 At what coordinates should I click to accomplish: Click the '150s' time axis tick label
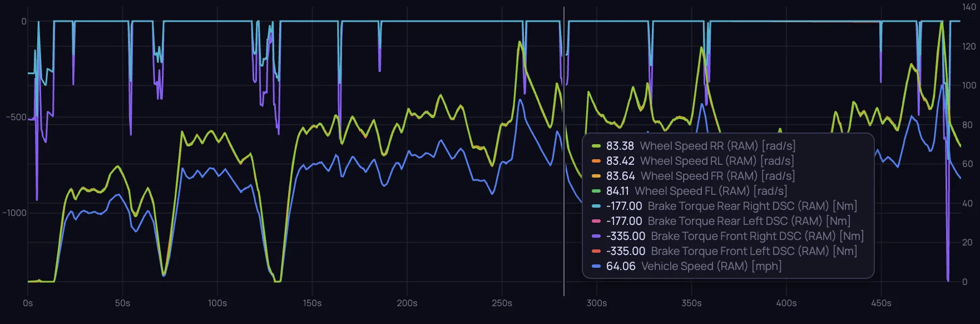point(312,303)
